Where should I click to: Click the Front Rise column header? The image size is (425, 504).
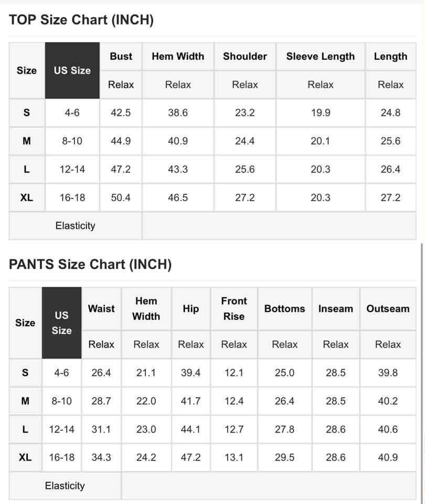[x=234, y=309]
